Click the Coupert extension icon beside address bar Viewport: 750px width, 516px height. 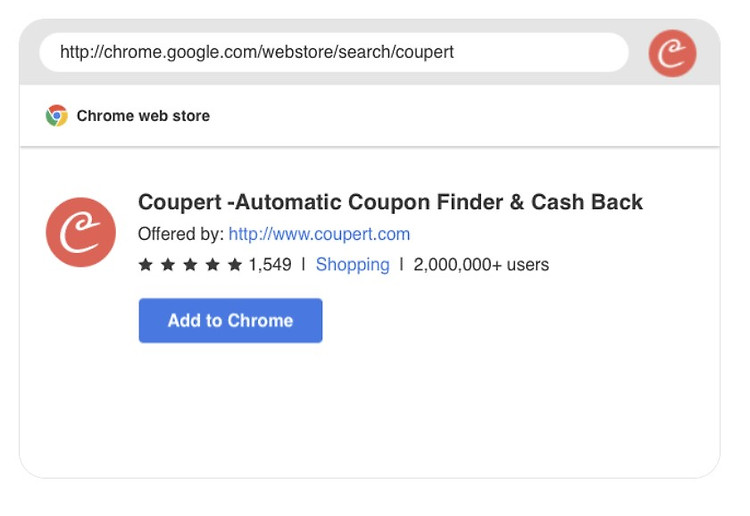pyautogui.click(x=672, y=53)
